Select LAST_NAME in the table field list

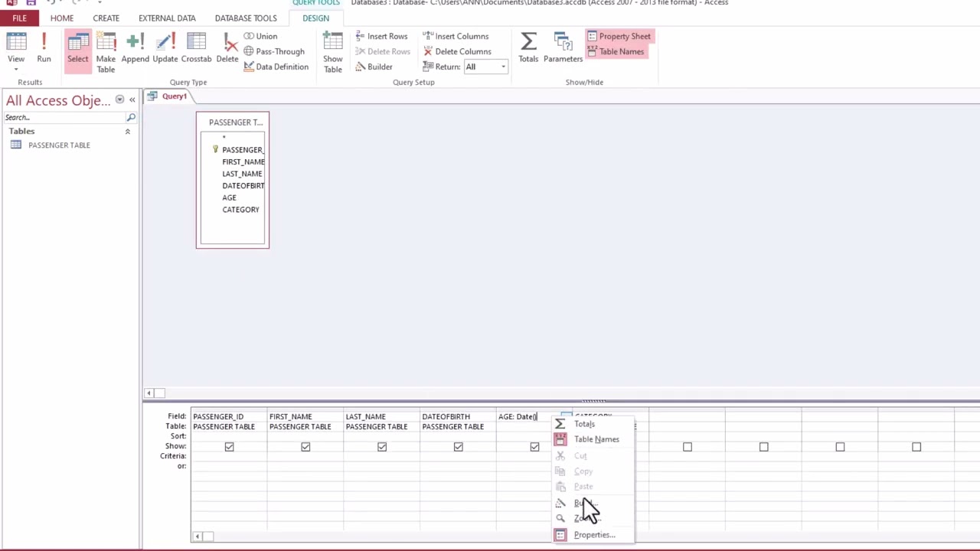click(x=242, y=174)
